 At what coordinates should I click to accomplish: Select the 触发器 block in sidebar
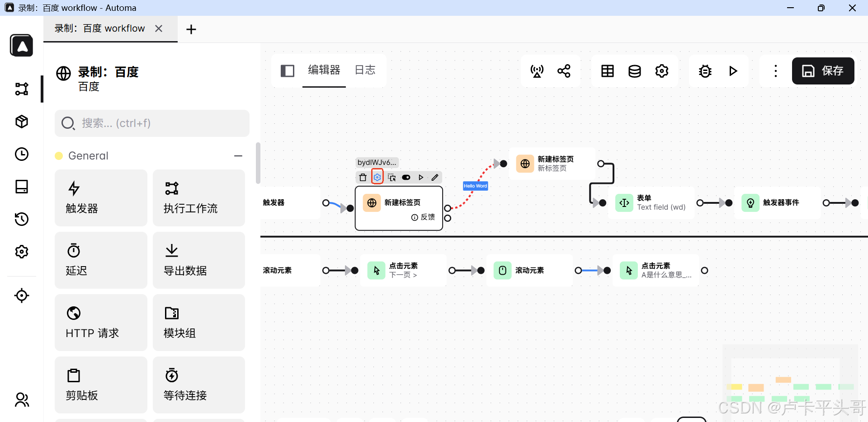coord(101,198)
